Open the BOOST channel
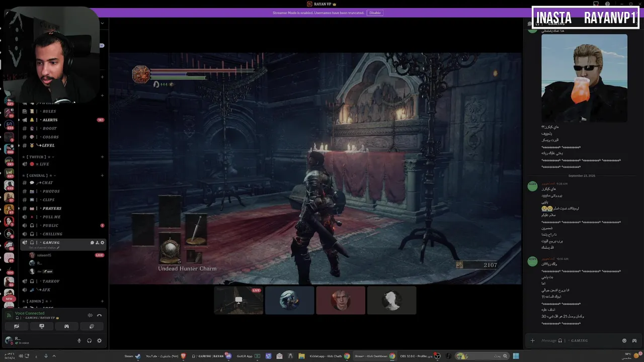 coord(63,128)
